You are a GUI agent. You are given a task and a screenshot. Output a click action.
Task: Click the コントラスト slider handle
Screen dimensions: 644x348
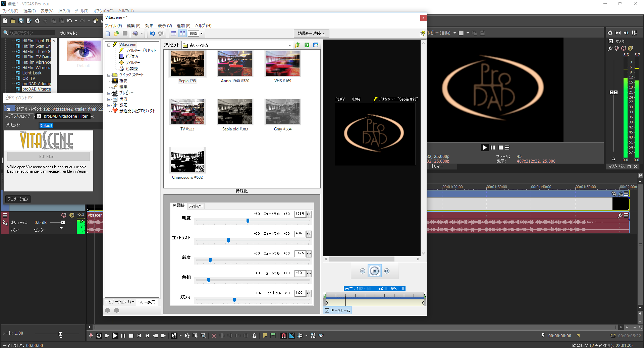(228, 240)
